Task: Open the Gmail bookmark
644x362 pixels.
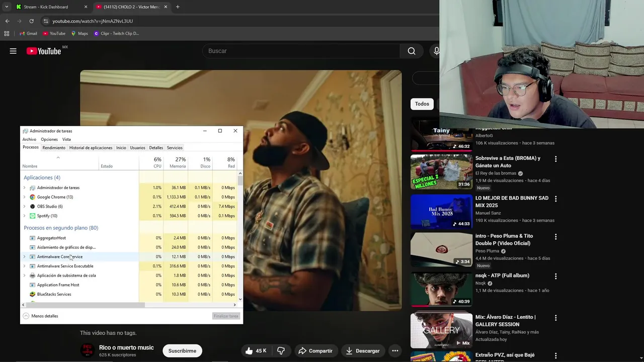Action: point(28,34)
